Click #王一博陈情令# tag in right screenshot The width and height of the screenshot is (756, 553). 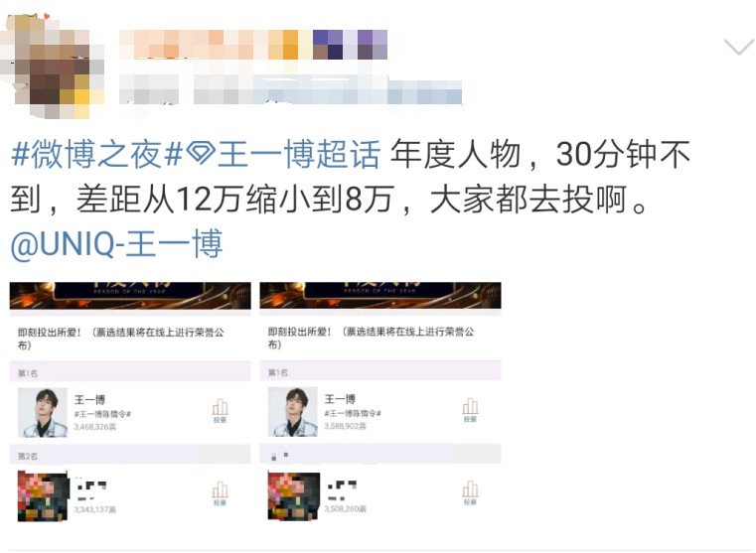point(353,413)
